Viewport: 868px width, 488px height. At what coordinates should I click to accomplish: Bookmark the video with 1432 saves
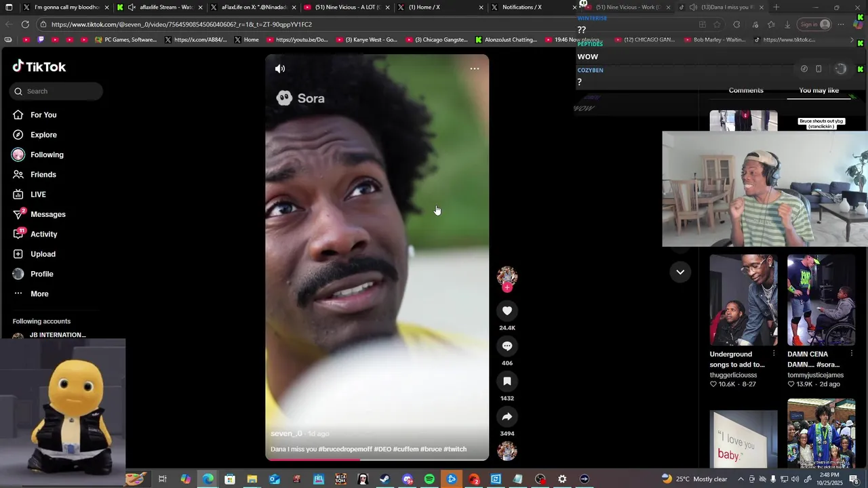507,381
